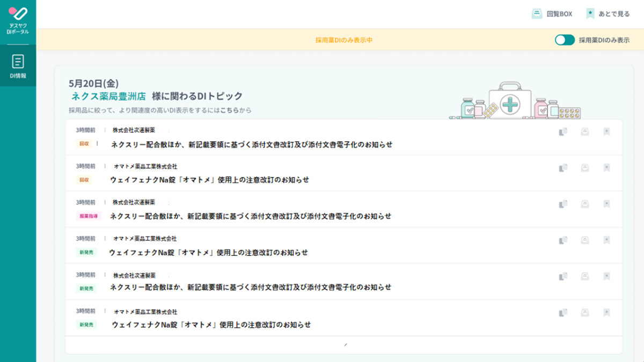
Task: Add 回収 ネクスリー row to 回覧BOX
Action: (585, 131)
